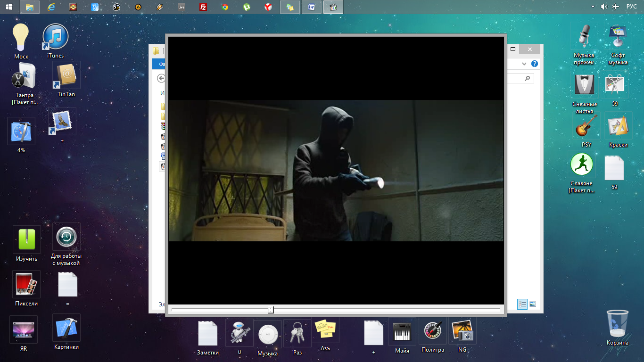
Task: Expand the Explorer ribbon chevron
Action: click(525, 64)
